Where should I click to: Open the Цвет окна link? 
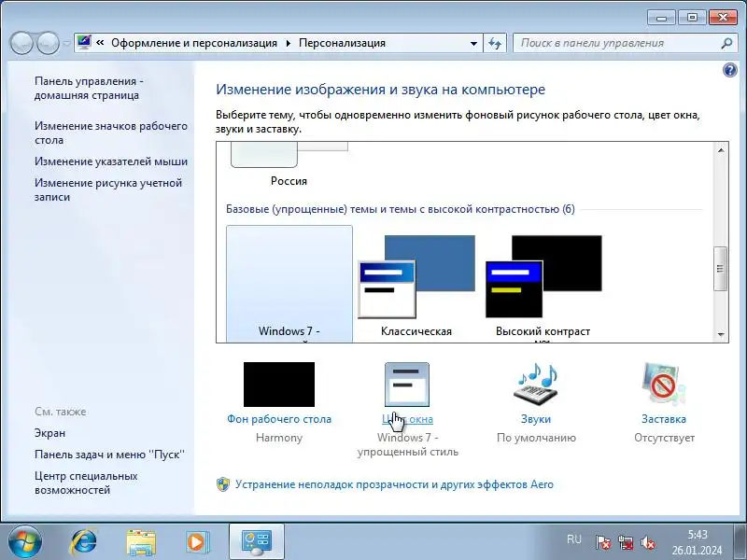point(407,419)
